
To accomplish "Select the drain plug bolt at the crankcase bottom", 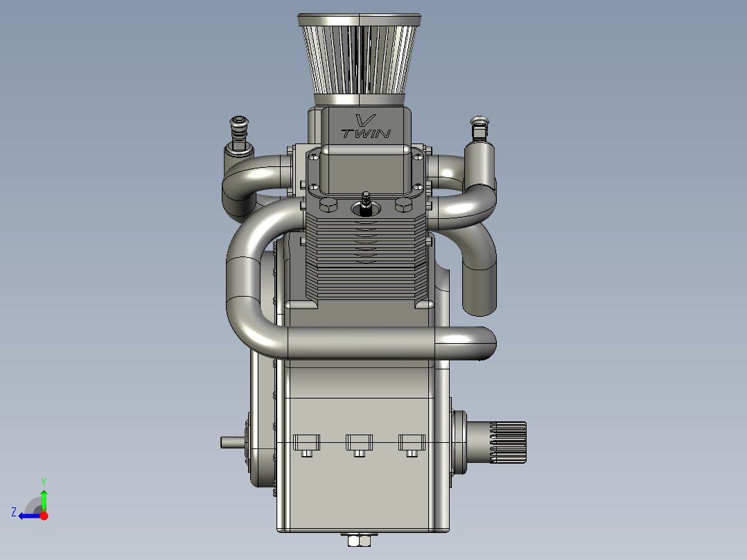I will (359, 540).
